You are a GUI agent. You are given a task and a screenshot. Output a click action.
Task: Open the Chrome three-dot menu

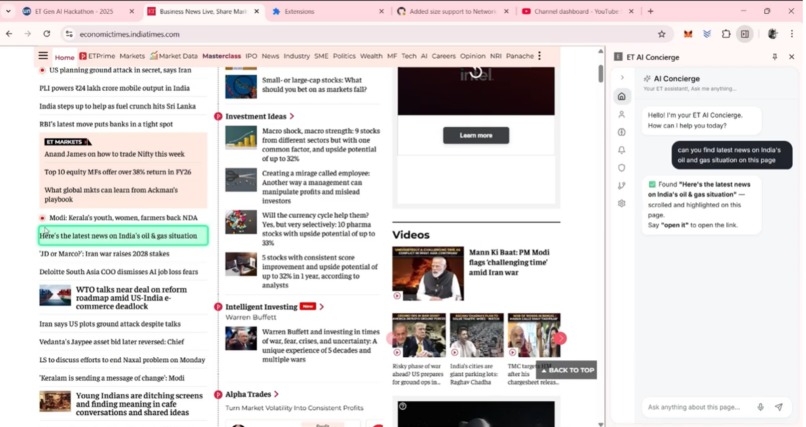click(x=792, y=34)
